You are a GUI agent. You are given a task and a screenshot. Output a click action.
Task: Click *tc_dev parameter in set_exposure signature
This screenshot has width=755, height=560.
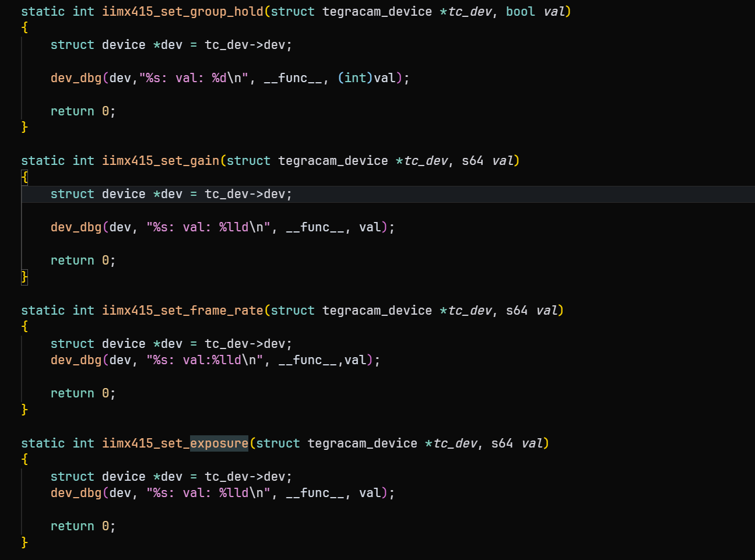(x=451, y=443)
